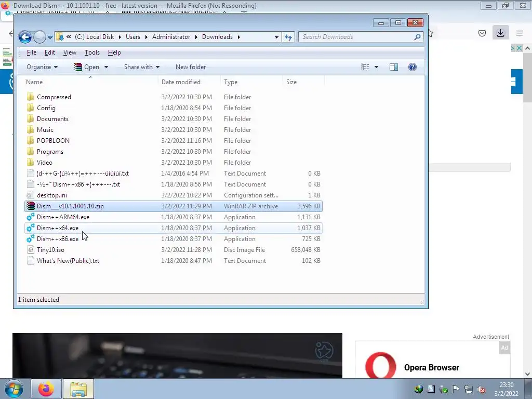Toggle the preview pane icon
The image size is (532, 399).
pyautogui.click(x=394, y=67)
